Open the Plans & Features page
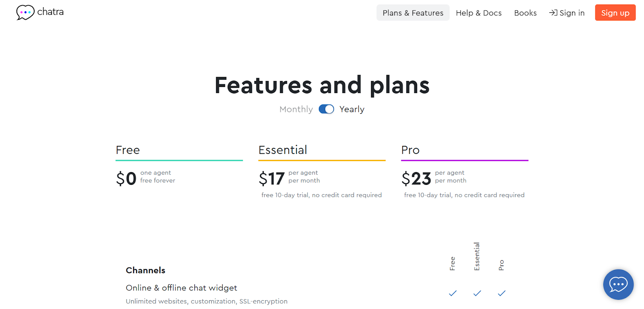 pyautogui.click(x=413, y=13)
